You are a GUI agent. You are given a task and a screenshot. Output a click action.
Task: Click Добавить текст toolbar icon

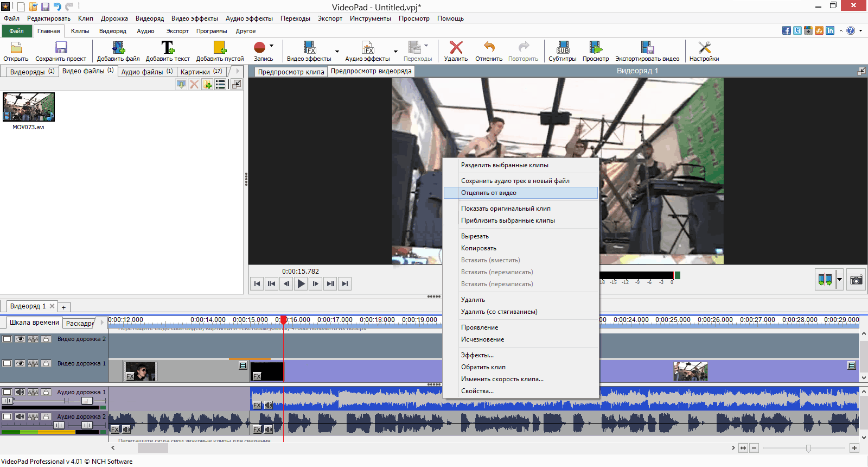pyautogui.click(x=167, y=48)
